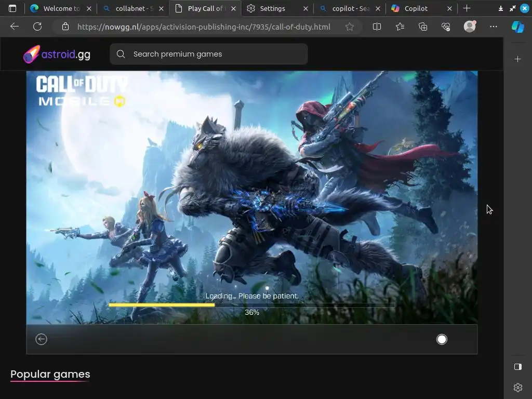The height and width of the screenshot is (399, 532).
Task: Click the game back arrow button
Action: tap(42, 339)
